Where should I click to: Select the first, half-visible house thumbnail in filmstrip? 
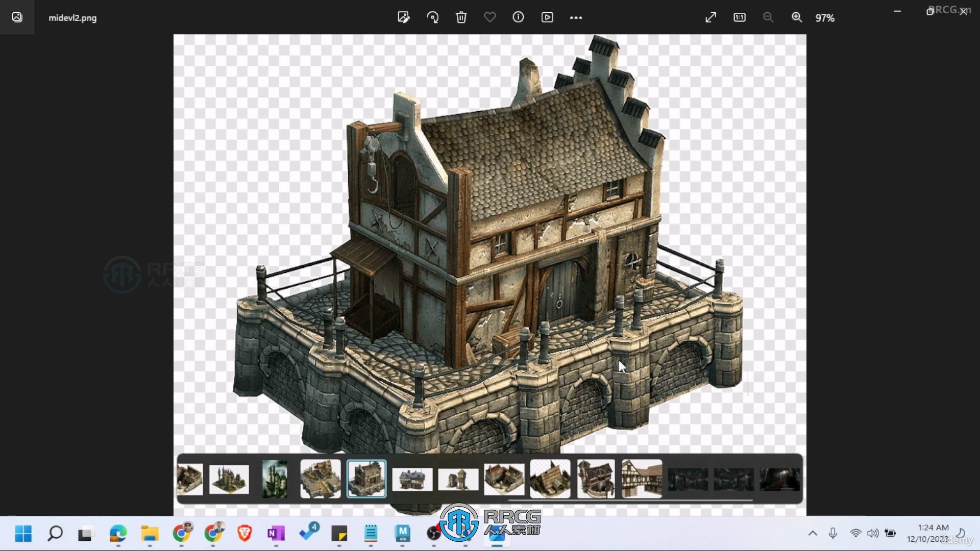[x=190, y=479]
